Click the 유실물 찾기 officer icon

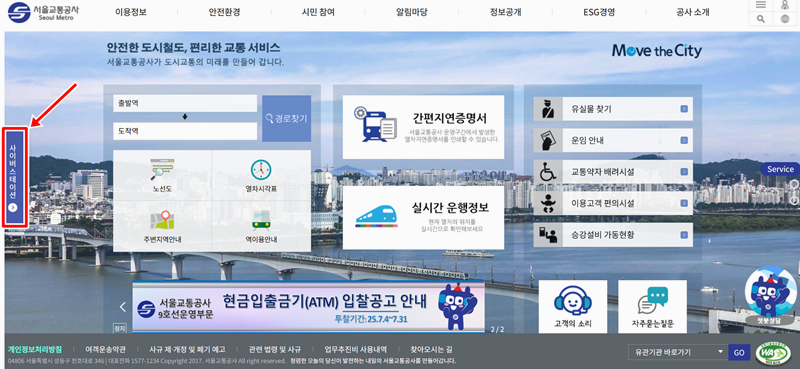click(x=547, y=109)
